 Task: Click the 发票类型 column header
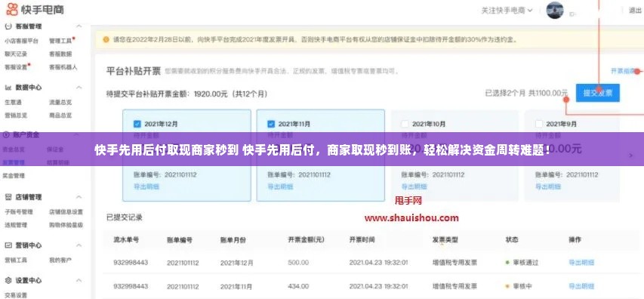click(x=445, y=239)
